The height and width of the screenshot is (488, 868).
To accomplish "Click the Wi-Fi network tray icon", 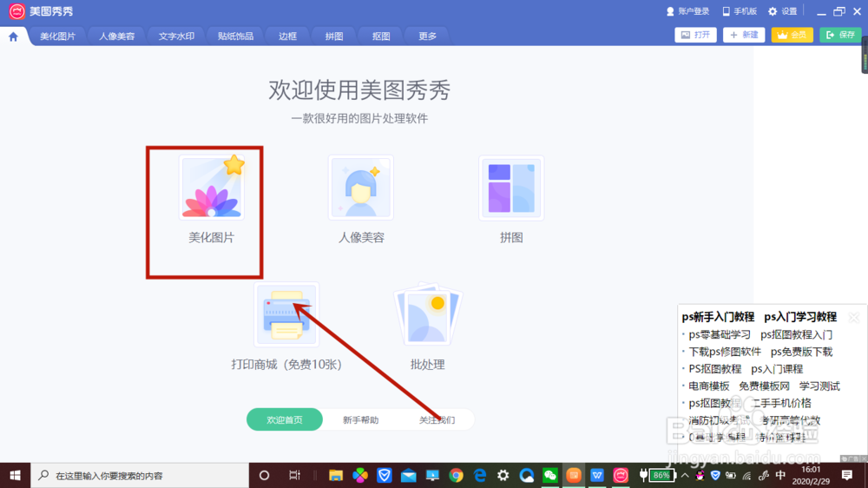I will (746, 475).
